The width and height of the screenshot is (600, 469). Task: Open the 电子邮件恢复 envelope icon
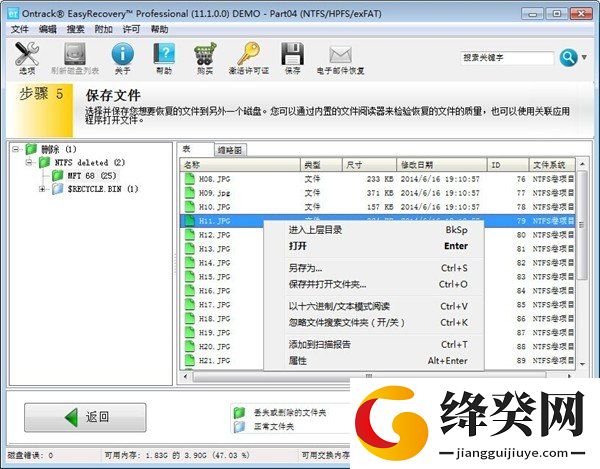point(340,55)
